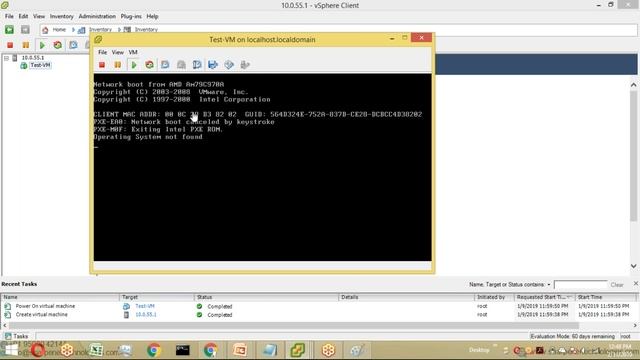Click the Recent Tasks filter text field
The image size is (640, 360).
(x=580, y=284)
